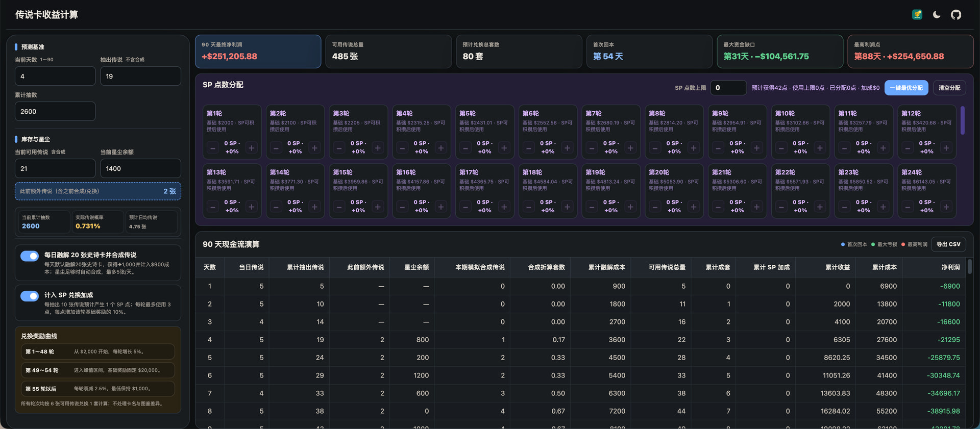The height and width of the screenshot is (429, 980).
Task: Clear allocation with 清空分配 button
Action: pyautogui.click(x=949, y=88)
